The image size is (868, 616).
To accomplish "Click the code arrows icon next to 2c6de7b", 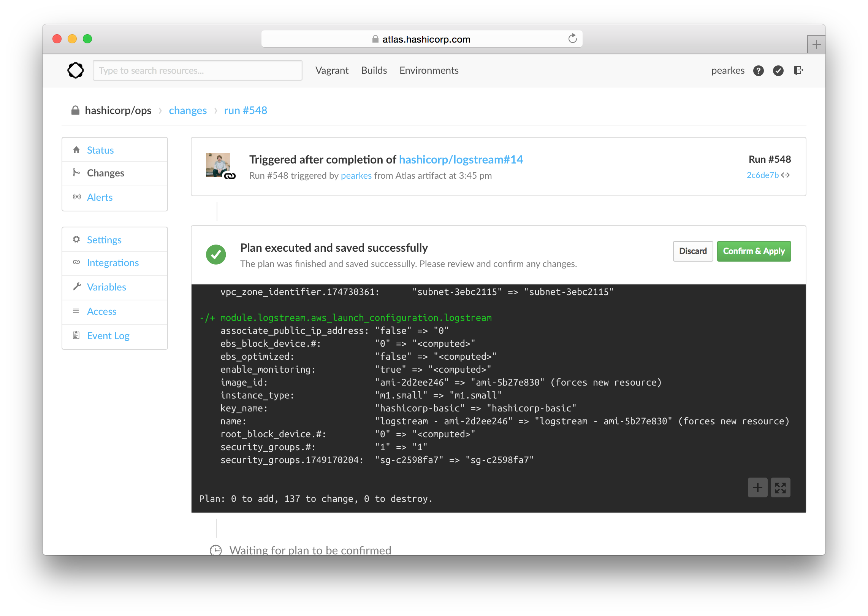I will coord(786,175).
